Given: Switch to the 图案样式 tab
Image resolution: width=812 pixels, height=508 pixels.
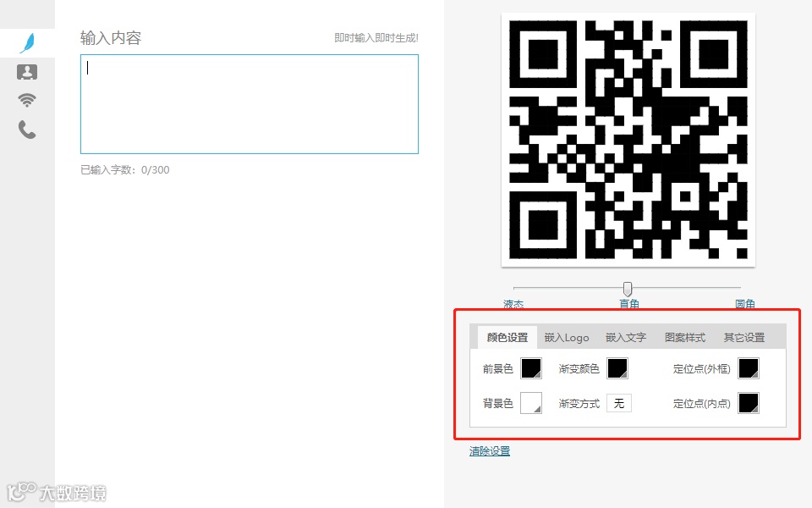Looking at the screenshot, I should click(684, 338).
